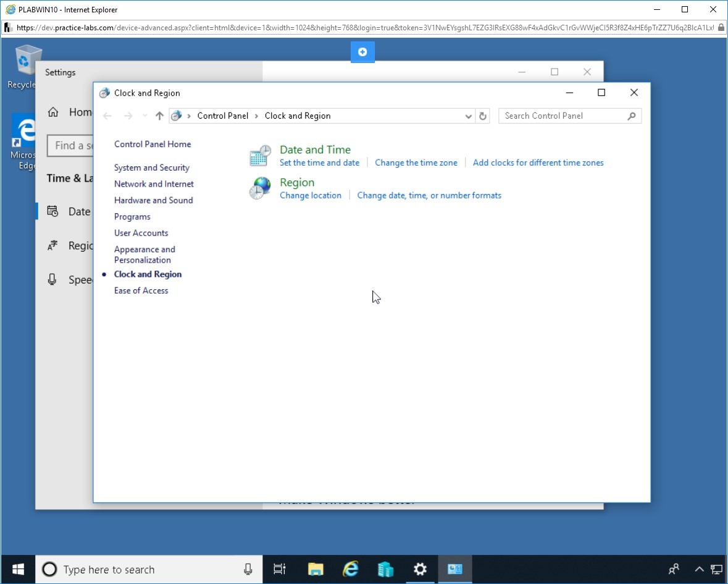Click Add clocks for different time zones

click(x=538, y=163)
